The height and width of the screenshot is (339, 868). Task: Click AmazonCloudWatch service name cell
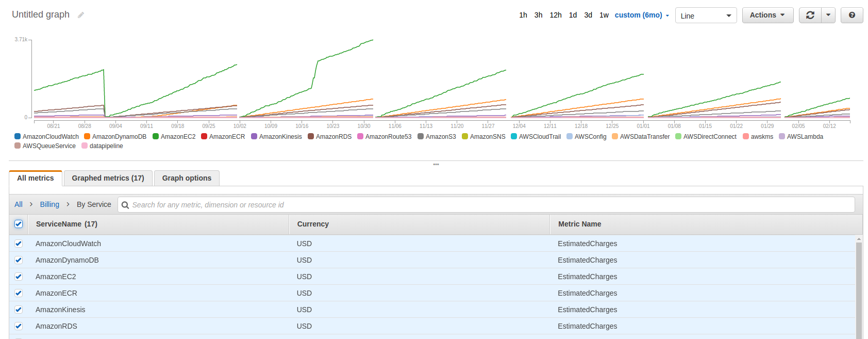click(x=68, y=244)
